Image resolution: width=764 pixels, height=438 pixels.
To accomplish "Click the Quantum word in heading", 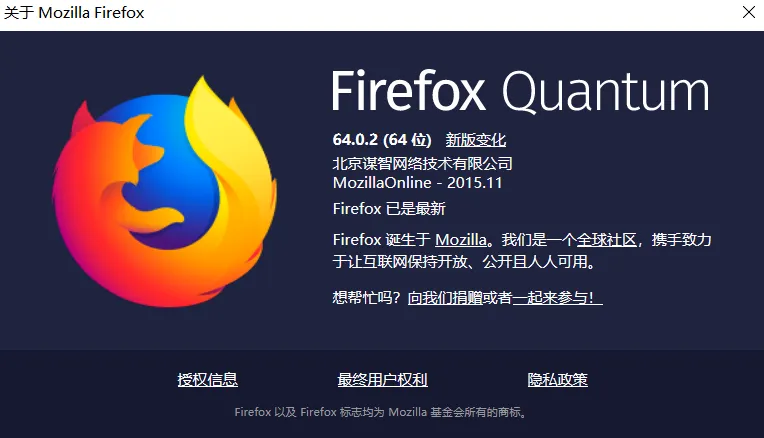I will click(606, 92).
